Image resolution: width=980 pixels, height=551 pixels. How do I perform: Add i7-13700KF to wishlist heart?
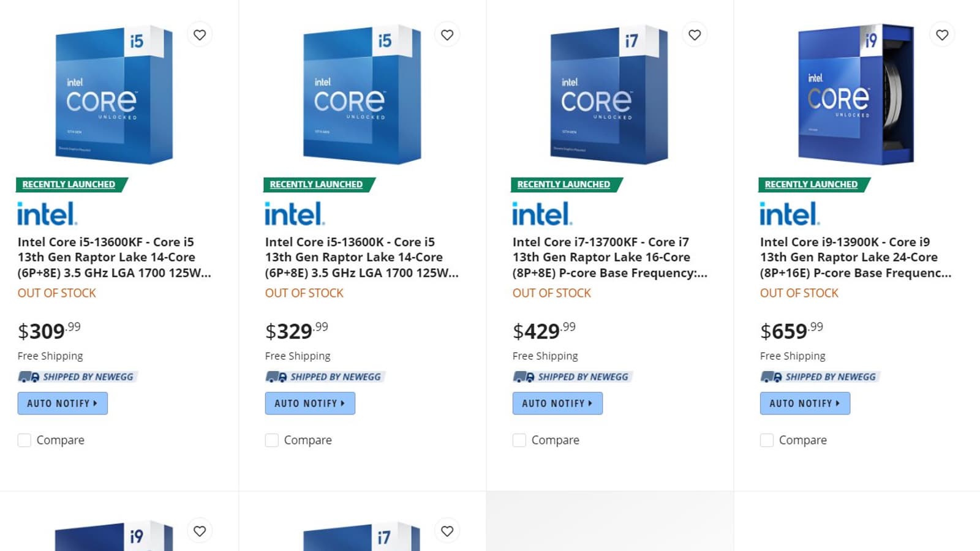[695, 35]
